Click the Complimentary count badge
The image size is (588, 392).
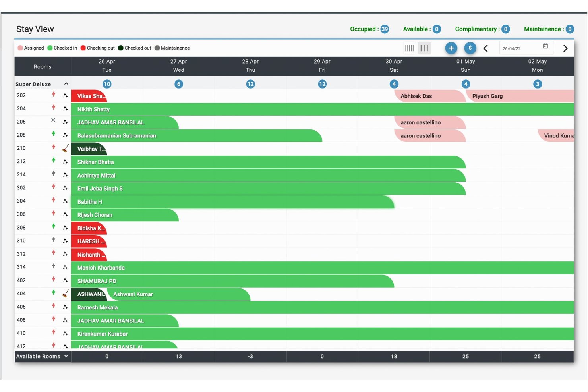point(505,29)
